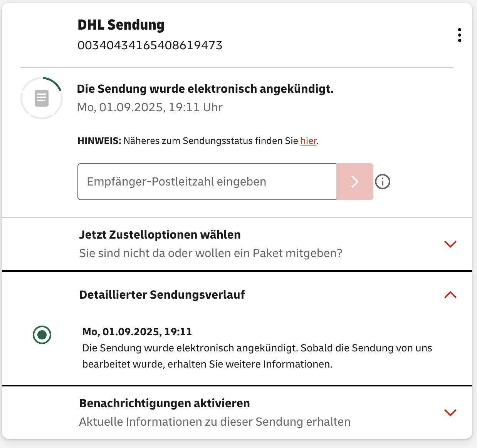
Task: Collapse Detaillierter Sendungsverlauf with the up chevron
Action: point(450,295)
